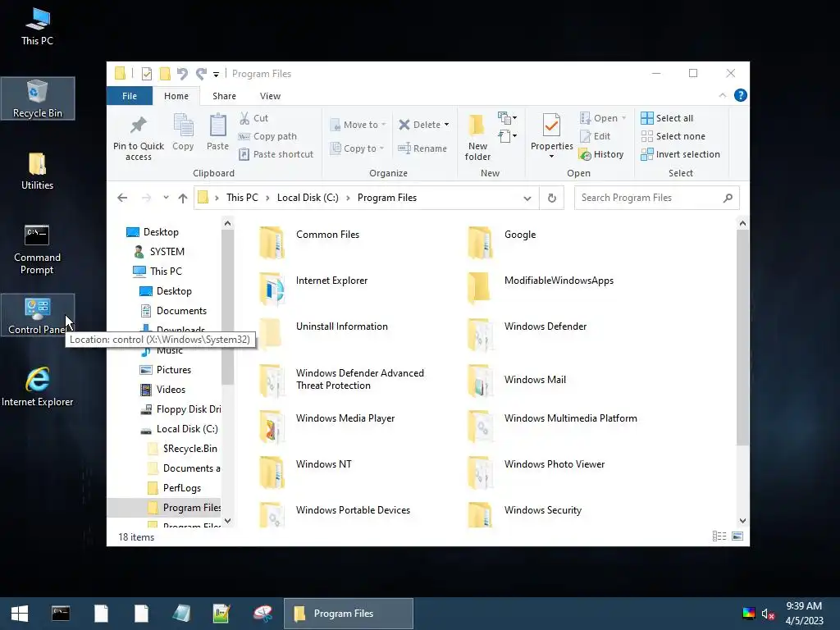Open the New item dropdown icon

coord(507,118)
